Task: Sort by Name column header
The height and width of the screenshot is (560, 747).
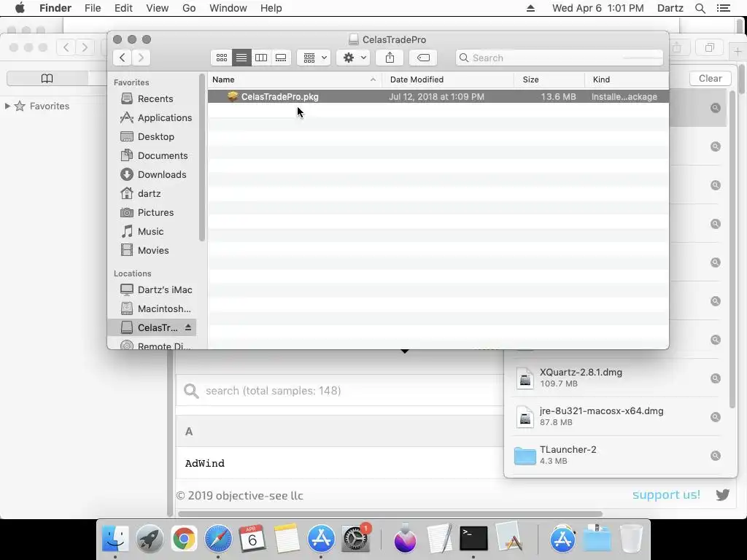Action: point(295,79)
